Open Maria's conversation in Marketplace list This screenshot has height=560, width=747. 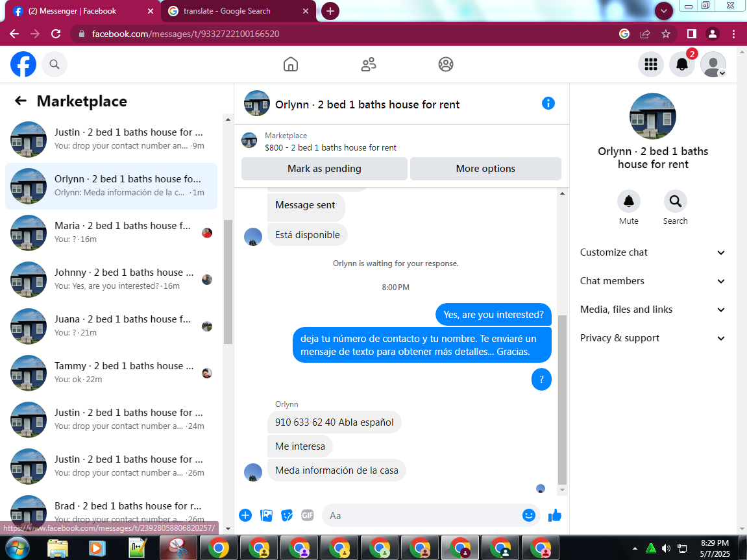click(x=111, y=232)
